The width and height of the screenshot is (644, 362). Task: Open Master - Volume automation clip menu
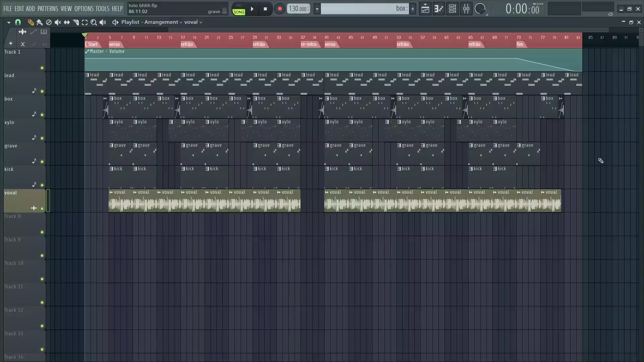click(x=87, y=52)
